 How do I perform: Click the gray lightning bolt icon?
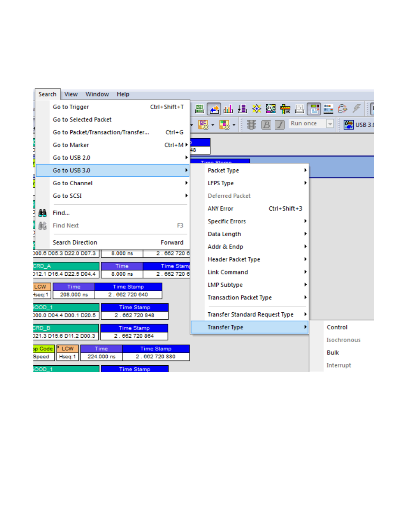[356, 109]
